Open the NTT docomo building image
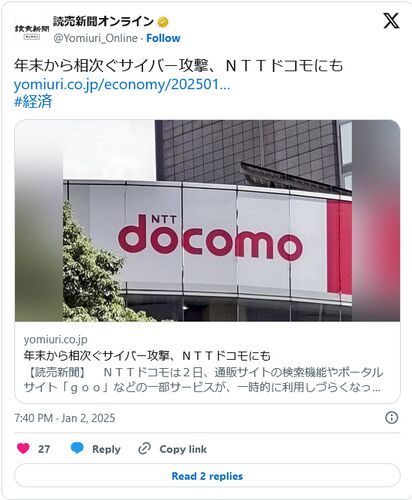 coord(207,221)
